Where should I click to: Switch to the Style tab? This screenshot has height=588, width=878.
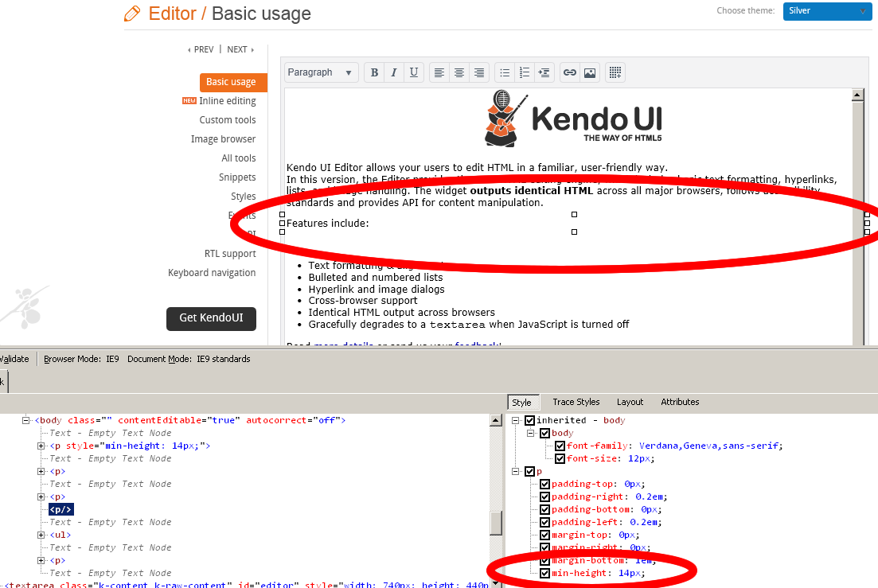pyautogui.click(x=522, y=403)
